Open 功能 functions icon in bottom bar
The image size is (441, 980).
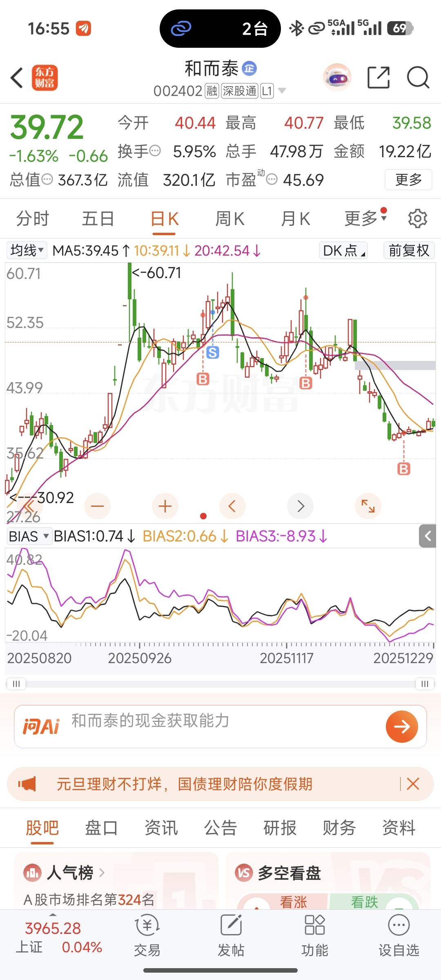315,935
